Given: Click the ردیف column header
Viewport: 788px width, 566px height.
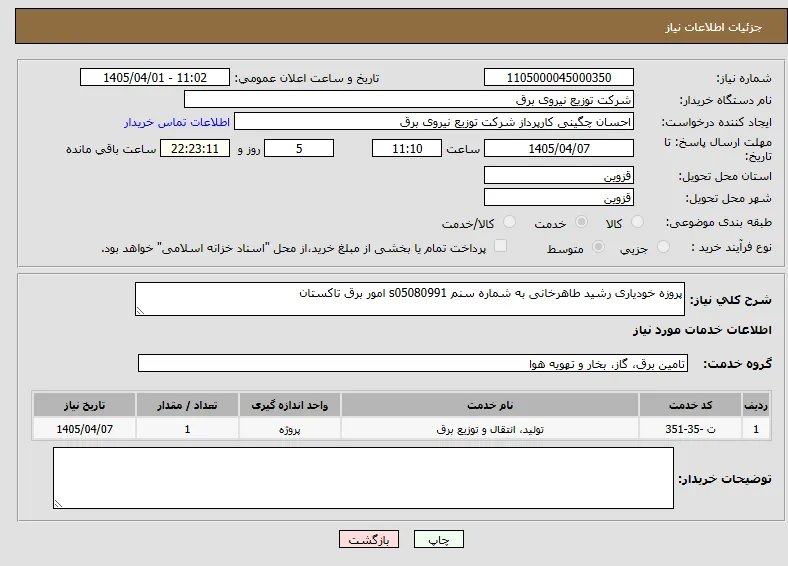Looking at the screenshot, I should (756, 405).
